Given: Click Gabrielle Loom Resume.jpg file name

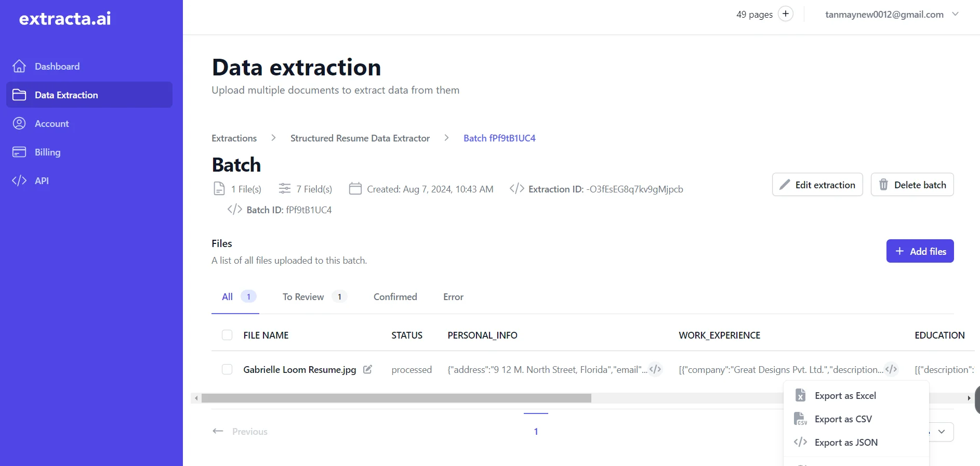Looking at the screenshot, I should (x=300, y=370).
